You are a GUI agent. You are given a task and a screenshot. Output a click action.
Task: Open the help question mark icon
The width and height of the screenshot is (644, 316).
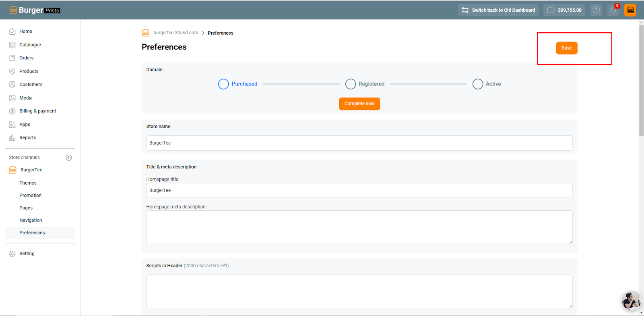coord(596,10)
